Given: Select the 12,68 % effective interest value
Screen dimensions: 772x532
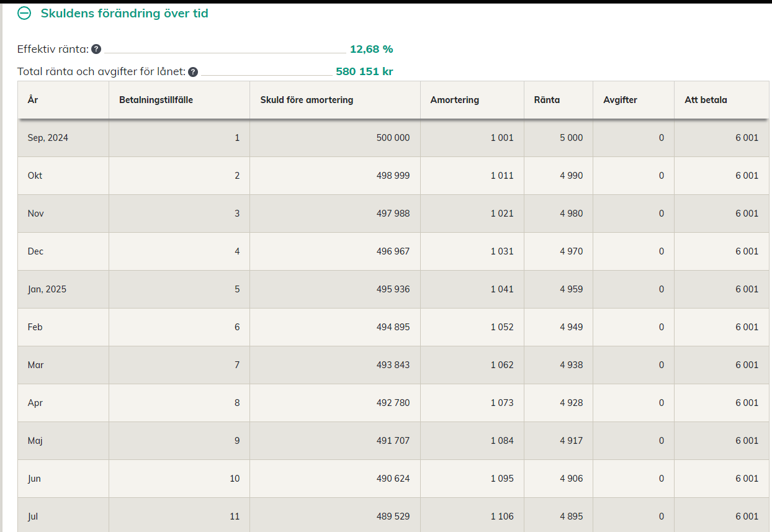Looking at the screenshot, I should 371,50.
